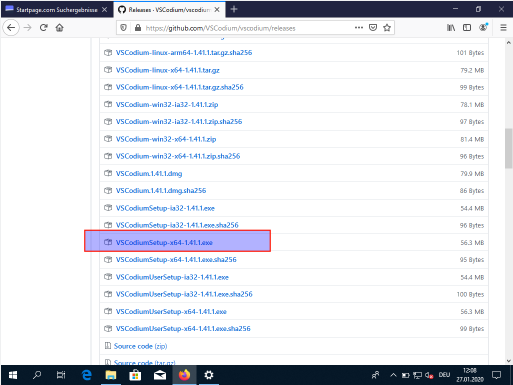The width and height of the screenshot is (513, 385).
Task: Show hidden system tray icons chevron
Action: pyautogui.click(x=393, y=375)
